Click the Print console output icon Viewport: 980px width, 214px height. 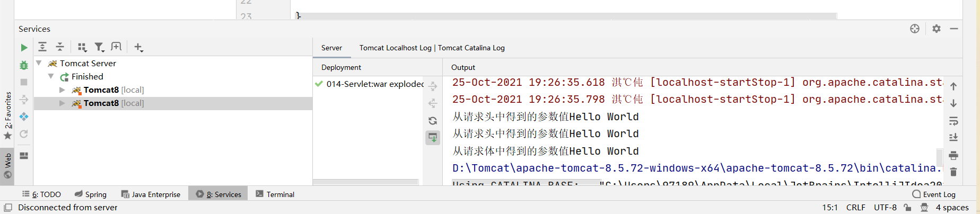click(x=953, y=155)
